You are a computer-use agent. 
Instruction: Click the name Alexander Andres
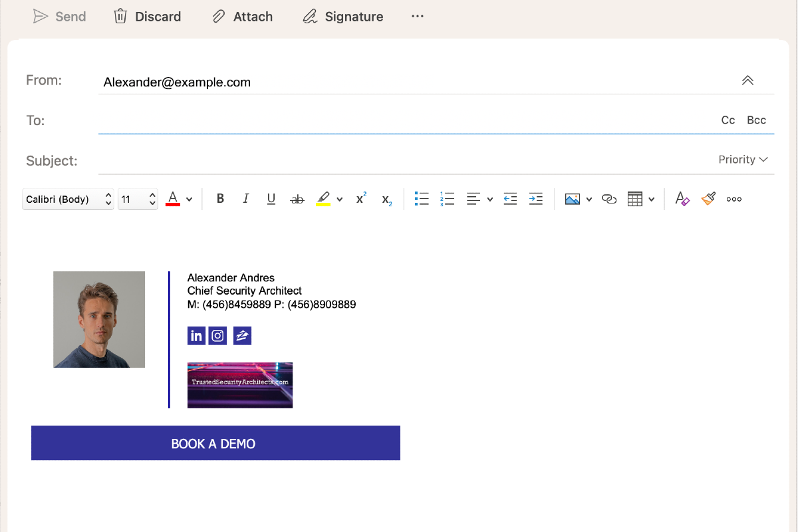[231, 278]
